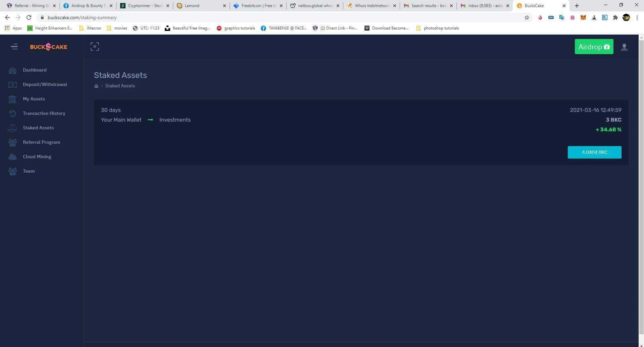
Task: Switch to Freebitcoin tab
Action: click(258, 6)
